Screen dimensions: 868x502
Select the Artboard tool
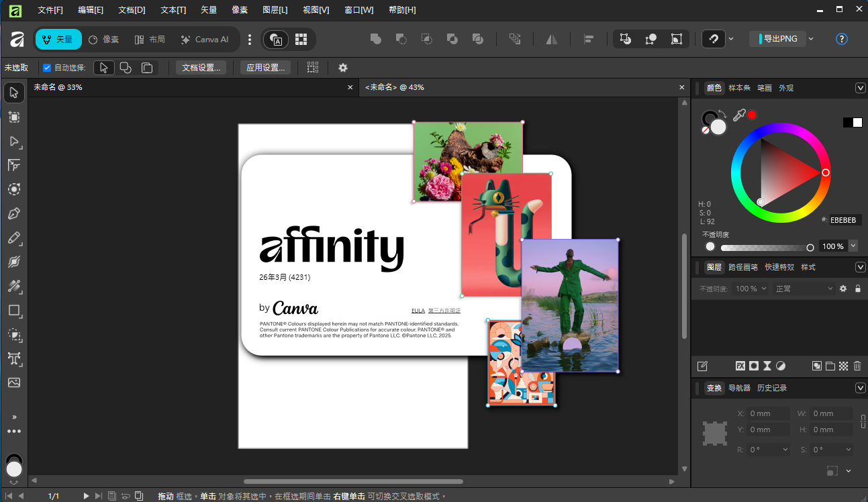tap(14, 117)
